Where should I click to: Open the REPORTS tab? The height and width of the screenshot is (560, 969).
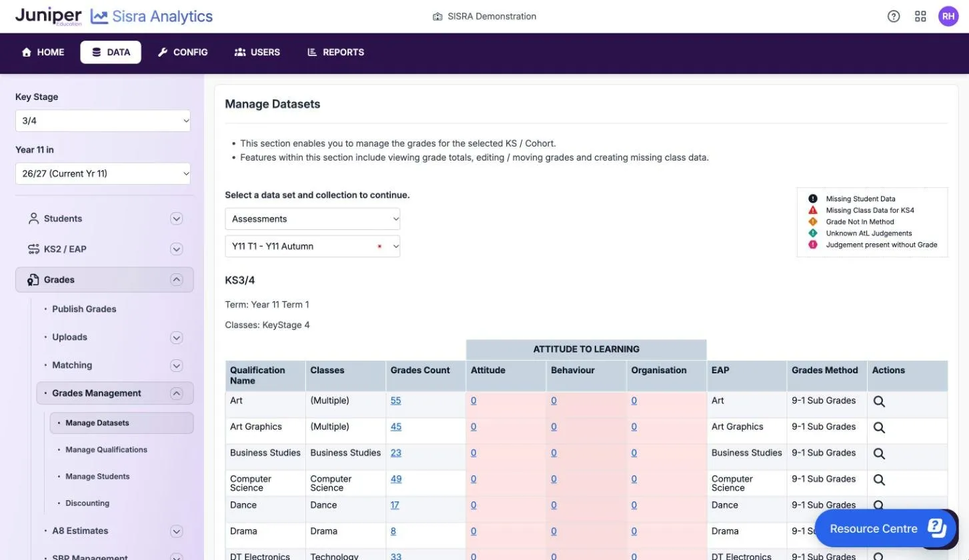pyautogui.click(x=335, y=52)
